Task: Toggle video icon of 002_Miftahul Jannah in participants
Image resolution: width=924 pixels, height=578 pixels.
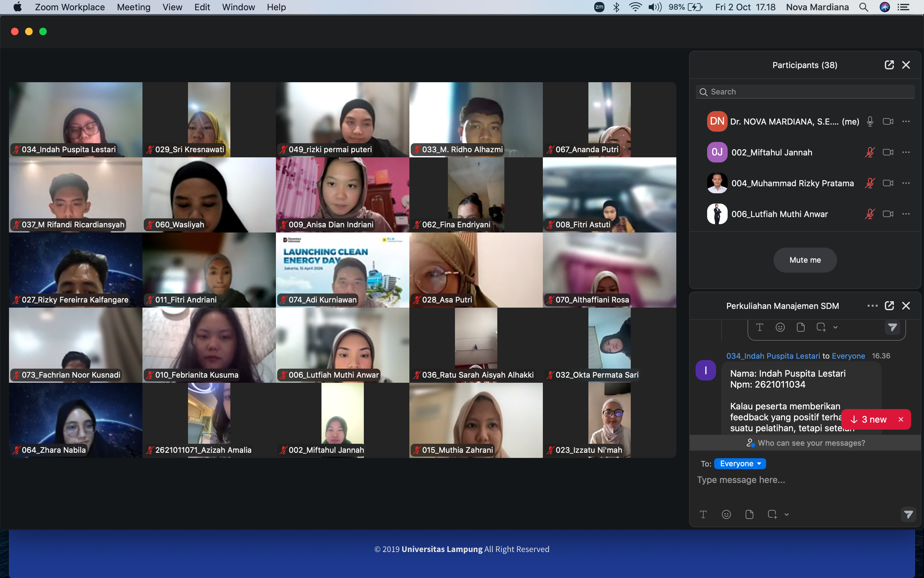Action: [888, 152]
